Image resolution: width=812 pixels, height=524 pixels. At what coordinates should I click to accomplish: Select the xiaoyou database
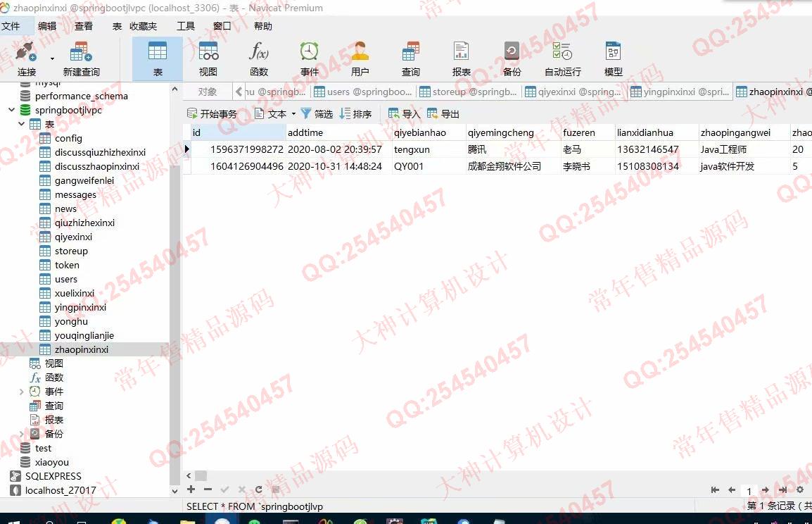51,462
